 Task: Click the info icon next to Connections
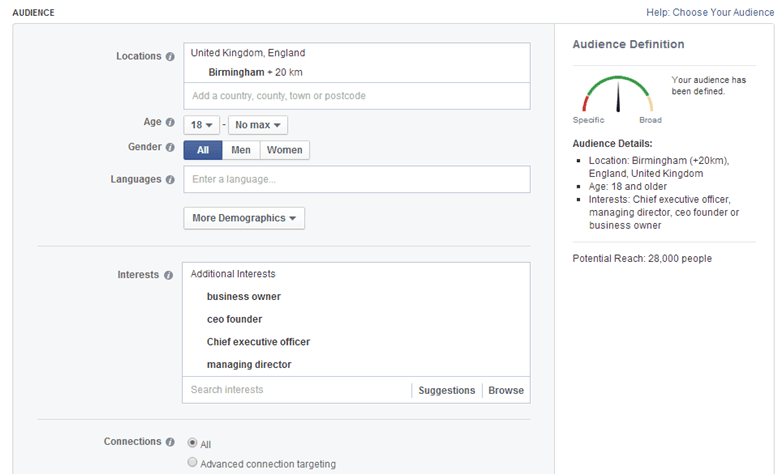pyautogui.click(x=170, y=442)
